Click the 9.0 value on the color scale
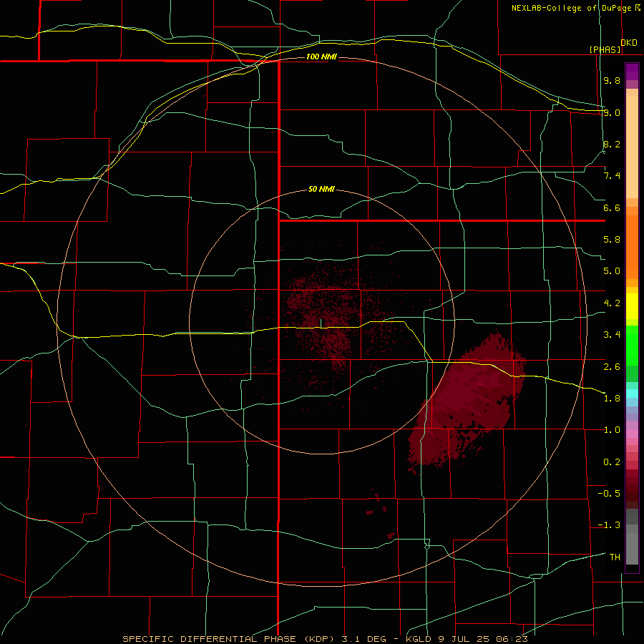644x644 pixels. pyautogui.click(x=612, y=112)
